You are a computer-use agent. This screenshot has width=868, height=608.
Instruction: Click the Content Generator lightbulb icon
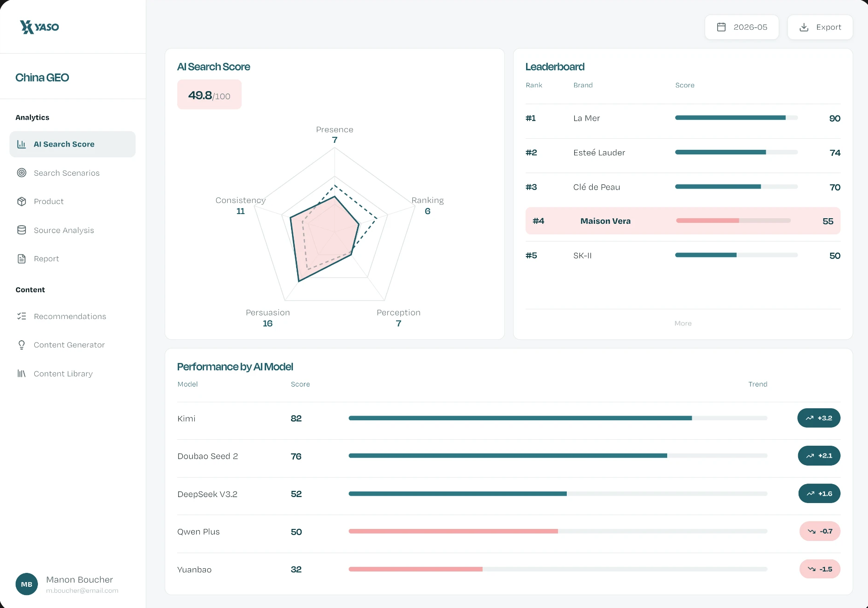tap(21, 345)
